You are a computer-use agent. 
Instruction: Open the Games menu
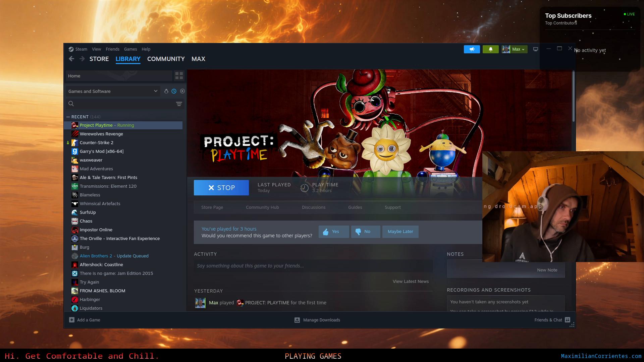130,49
